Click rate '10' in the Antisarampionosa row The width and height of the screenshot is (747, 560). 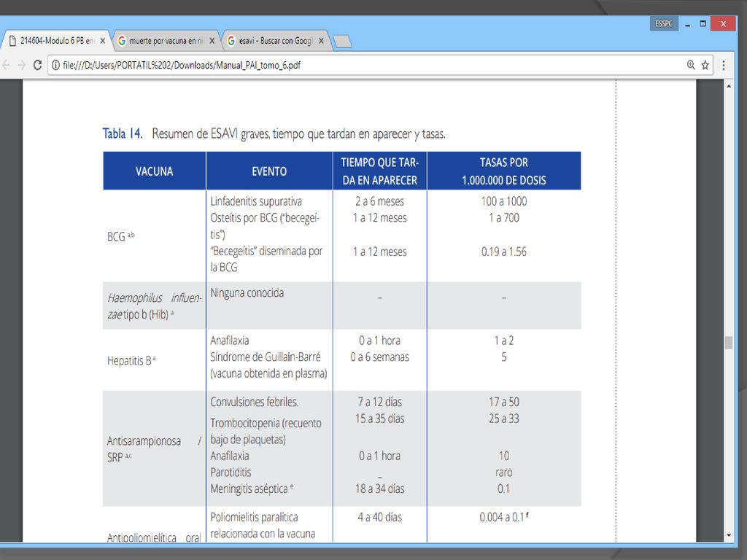(504, 456)
